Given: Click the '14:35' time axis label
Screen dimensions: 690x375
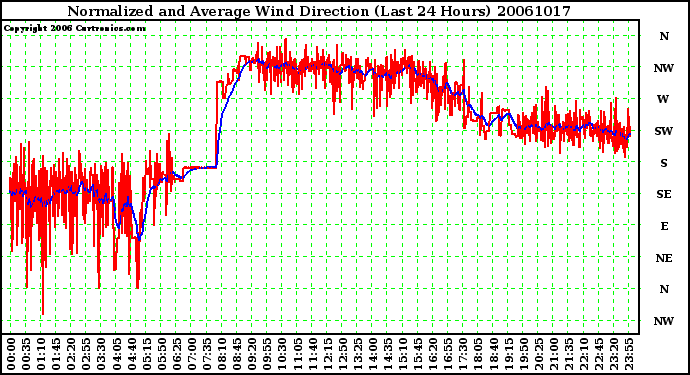Looking at the screenshot, I should (387, 354).
